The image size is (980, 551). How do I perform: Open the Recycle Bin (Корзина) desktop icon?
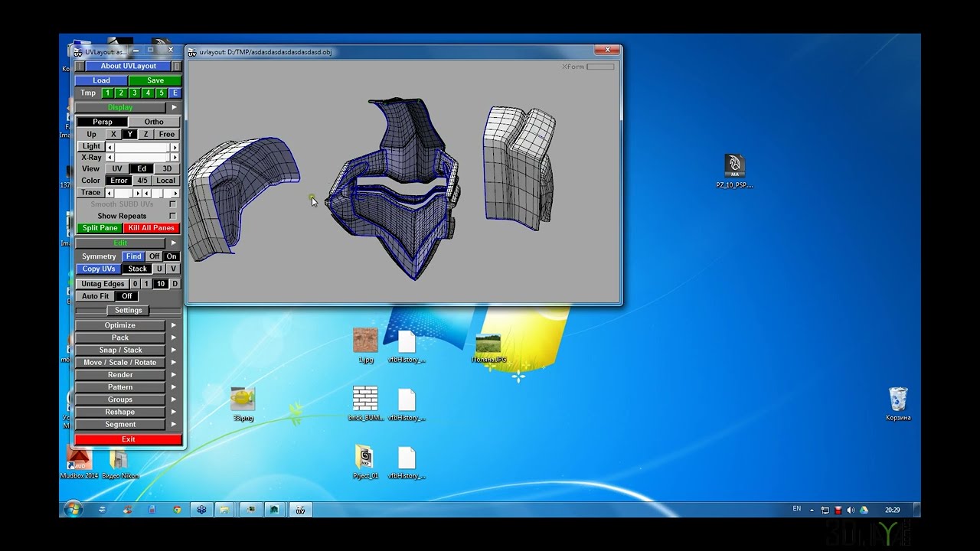pyautogui.click(x=898, y=404)
